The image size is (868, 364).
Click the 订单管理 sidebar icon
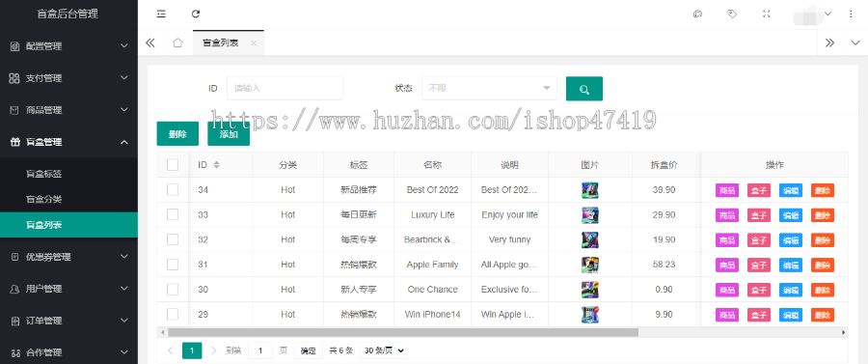[14, 321]
